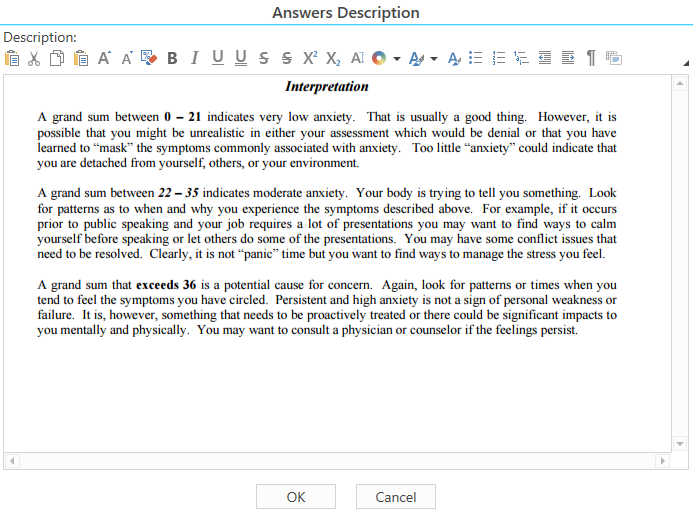This screenshot has width=694, height=518.
Task: Apply a multilevel list
Action: coord(521,58)
